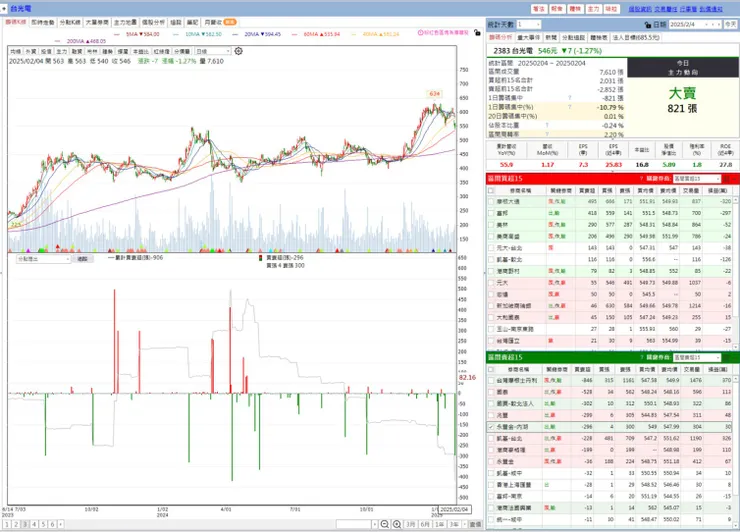Click collapse icon at far right of red header

(x=735, y=178)
